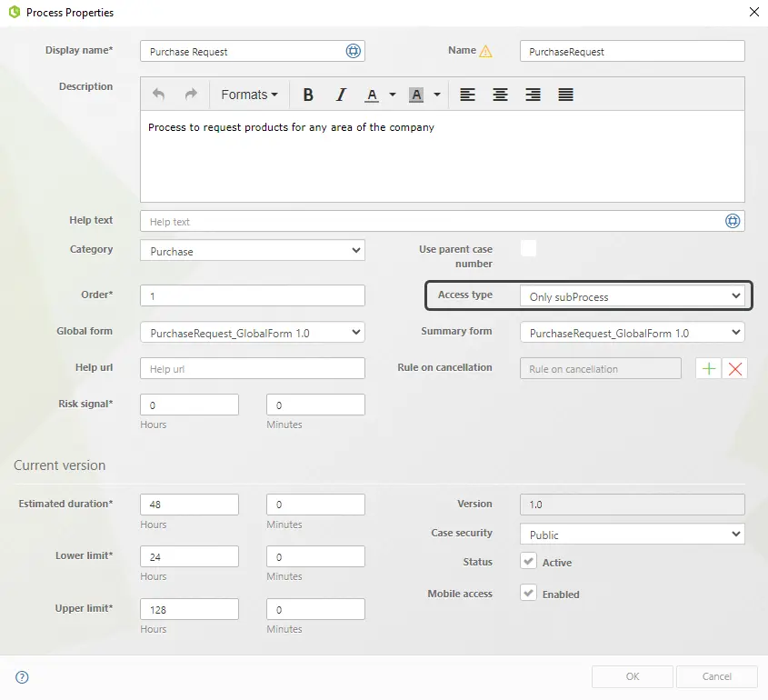Open localization globe for Display name
The width and height of the screenshot is (768, 700).
tap(354, 51)
